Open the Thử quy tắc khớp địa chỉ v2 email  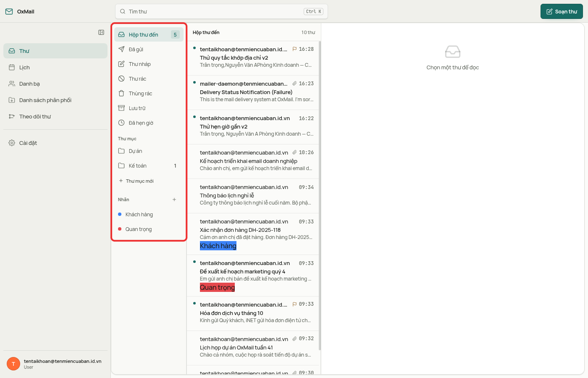pos(253,58)
